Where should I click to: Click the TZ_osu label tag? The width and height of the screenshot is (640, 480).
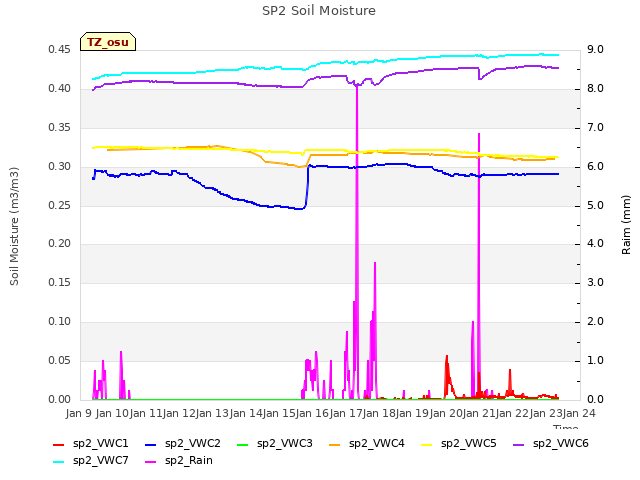click(108, 42)
